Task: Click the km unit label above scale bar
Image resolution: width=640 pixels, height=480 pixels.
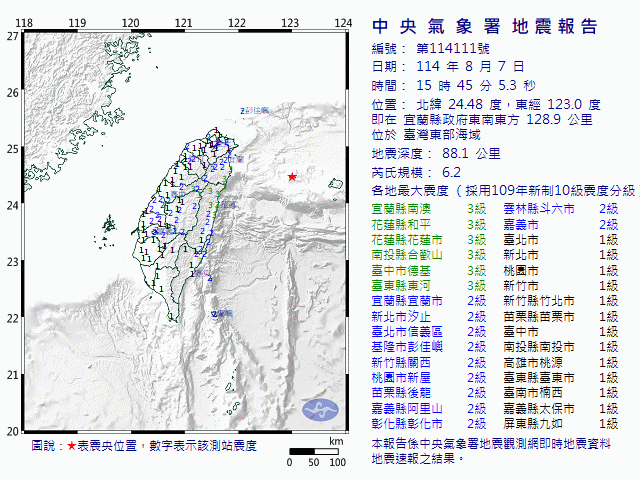Action: [x=336, y=441]
